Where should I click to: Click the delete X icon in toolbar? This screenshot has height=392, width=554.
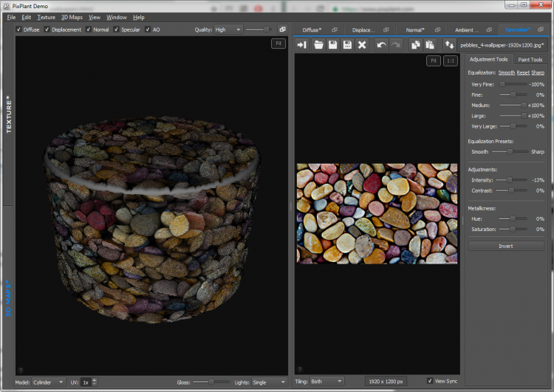pyautogui.click(x=362, y=45)
